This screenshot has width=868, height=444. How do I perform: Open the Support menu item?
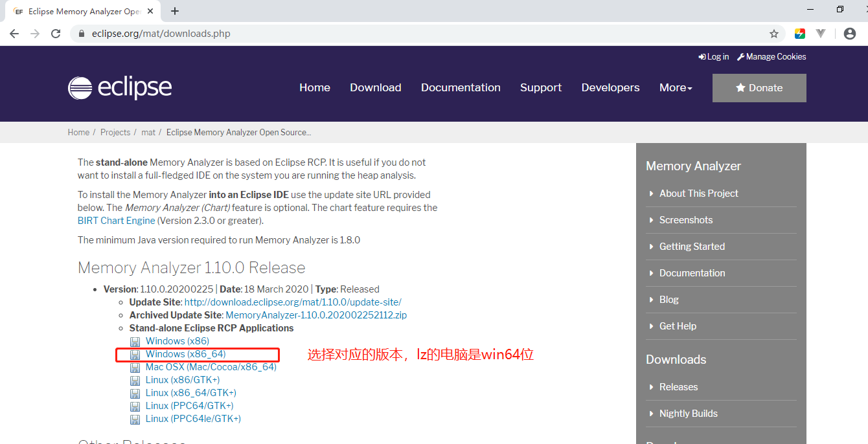pos(541,87)
